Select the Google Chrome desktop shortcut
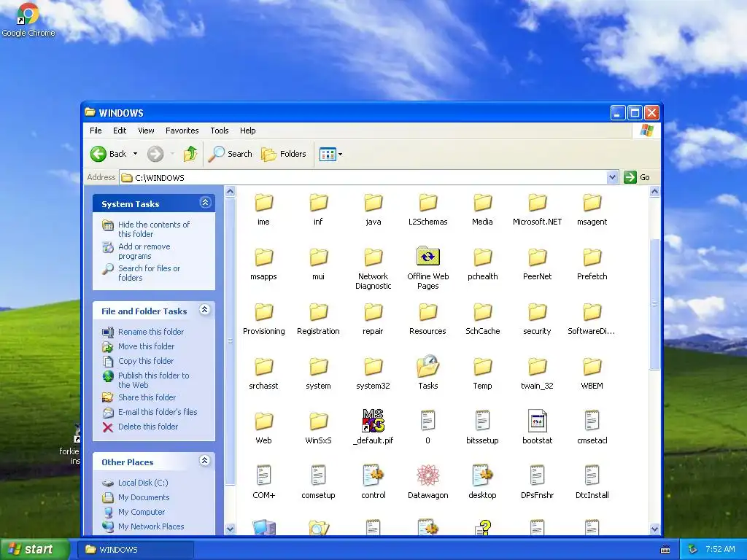The width and height of the screenshot is (747, 560). (28, 20)
